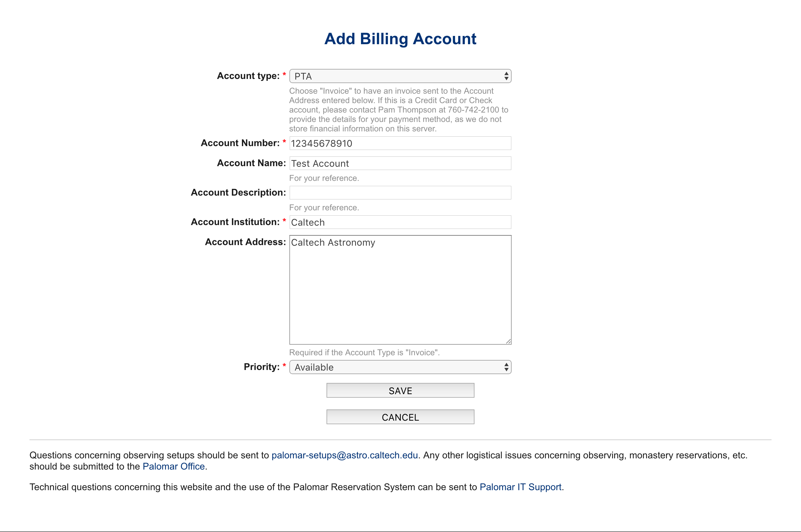Image resolution: width=801 pixels, height=532 pixels.
Task: Click the Account type dropdown arrows
Action: pos(506,76)
